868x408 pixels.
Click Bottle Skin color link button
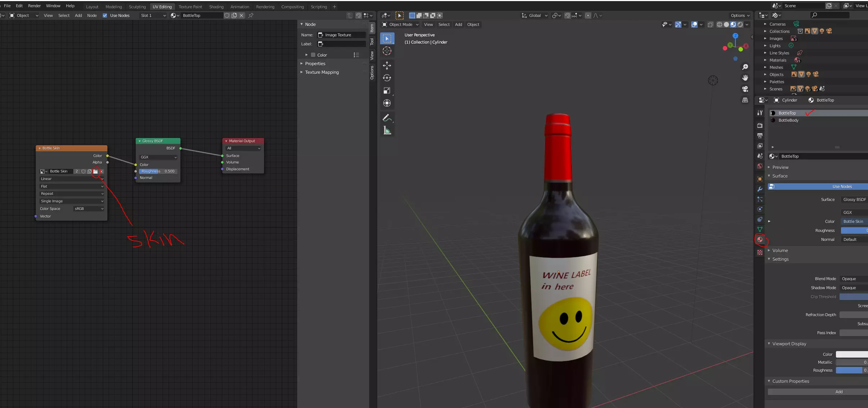(854, 221)
